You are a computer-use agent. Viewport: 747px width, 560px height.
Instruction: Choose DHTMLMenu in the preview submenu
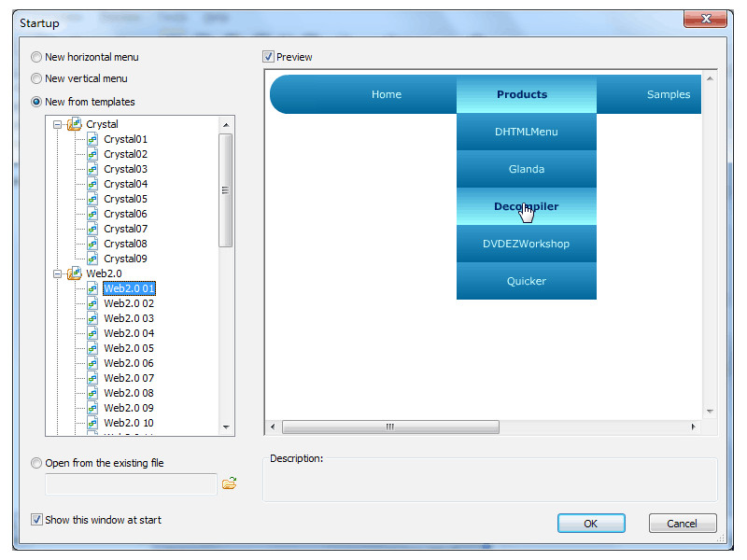[526, 132]
